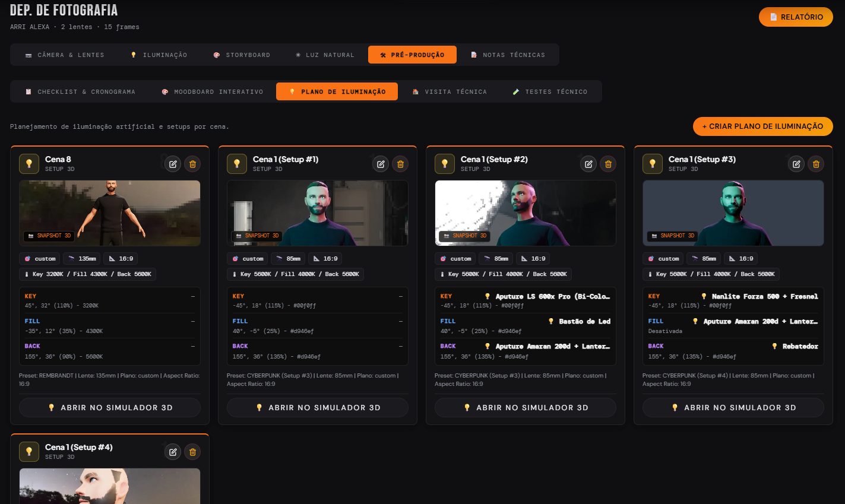Open the Setup #3 snapshot thumbnail

(733, 213)
